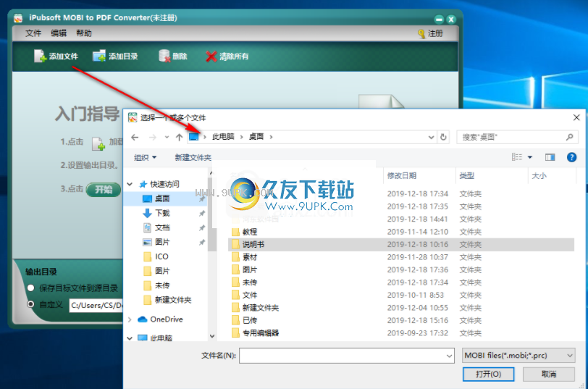Click the Add File (添加文件) toolbar icon
Viewport: 588px width, 389px height.
40,57
